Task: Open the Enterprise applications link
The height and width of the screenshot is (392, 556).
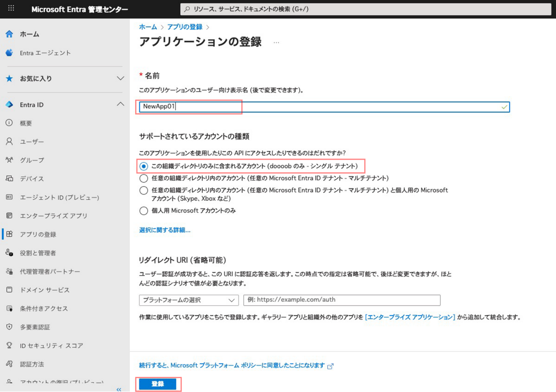Action: pos(410,317)
